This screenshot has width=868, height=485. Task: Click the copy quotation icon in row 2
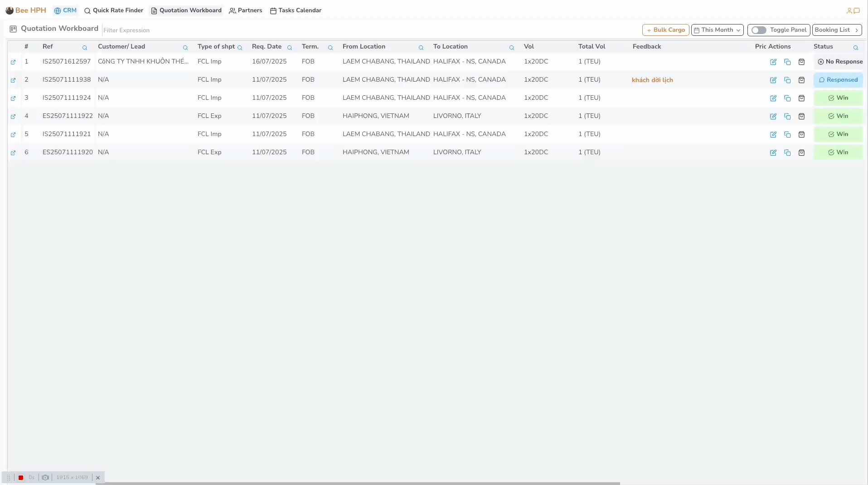click(787, 80)
